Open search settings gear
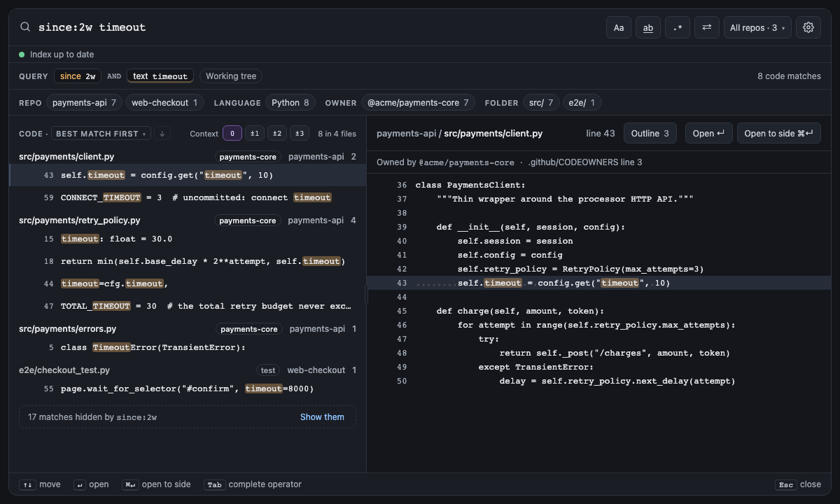The height and width of the screenshot is (504, 840). tap(808, 27)
